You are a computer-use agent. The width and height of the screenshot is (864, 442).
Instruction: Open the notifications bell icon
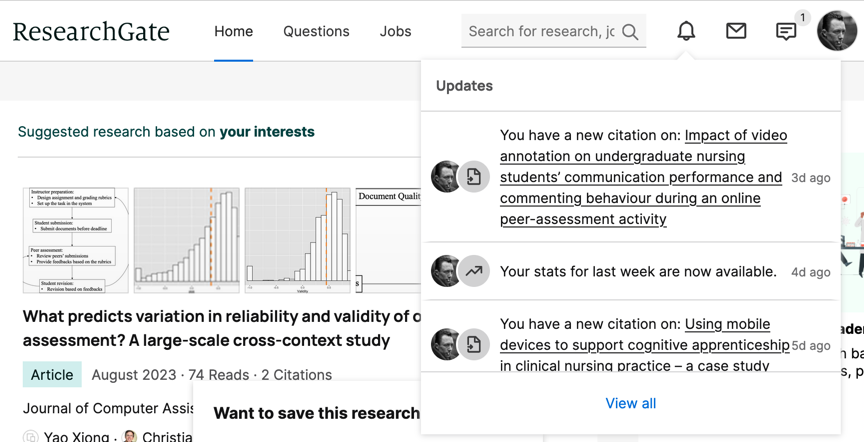click(686, 31)
